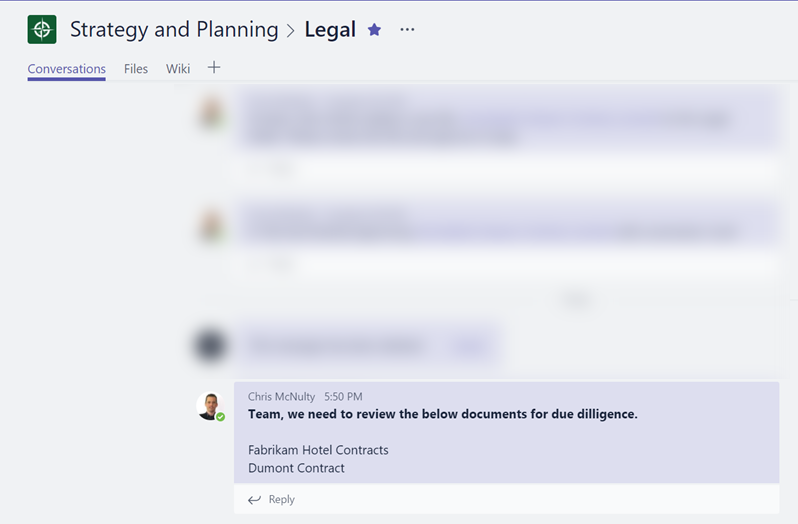Image resolution: width=798 pixels, height=524 pixels.
Task: Select the bold due diligence message text
Action: [x=442, y=414]
